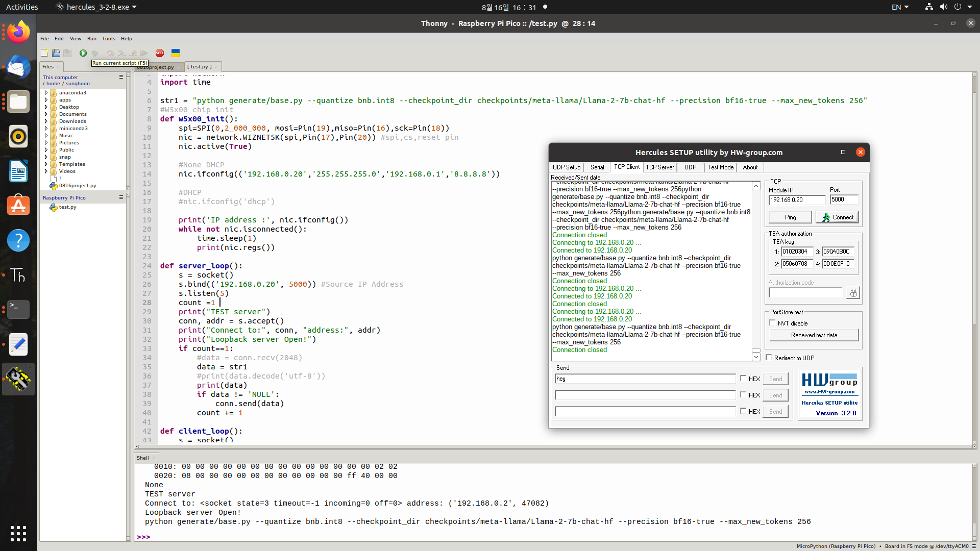Toggle HEX checkbox for third send line
The height and width of the screenshot is (551, 980).
(x=743, y=411)
